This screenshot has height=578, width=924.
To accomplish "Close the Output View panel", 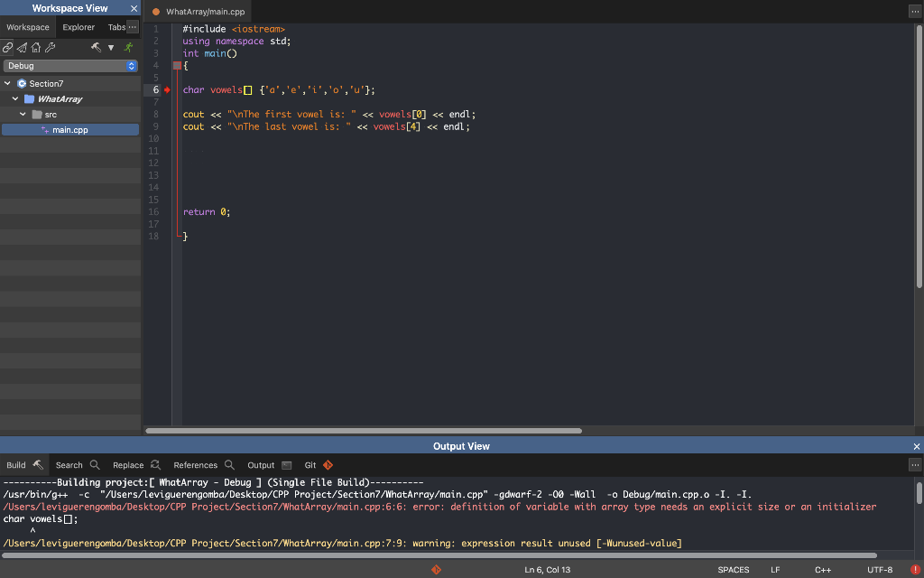I will coord(917,446).
